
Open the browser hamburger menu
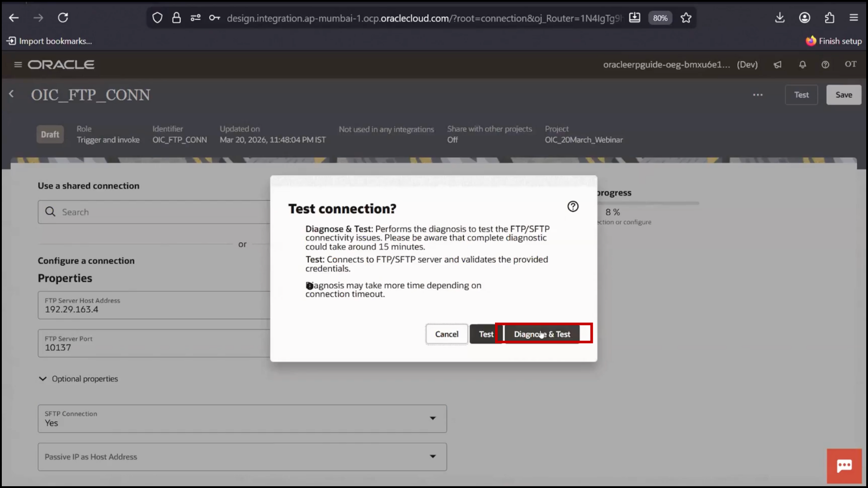tap(854, 18)
